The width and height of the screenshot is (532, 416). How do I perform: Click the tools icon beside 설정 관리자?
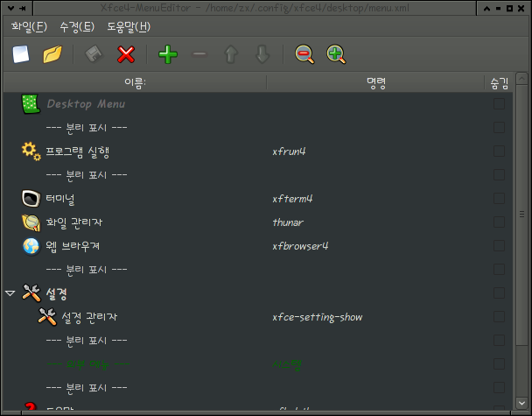[47, 316]
